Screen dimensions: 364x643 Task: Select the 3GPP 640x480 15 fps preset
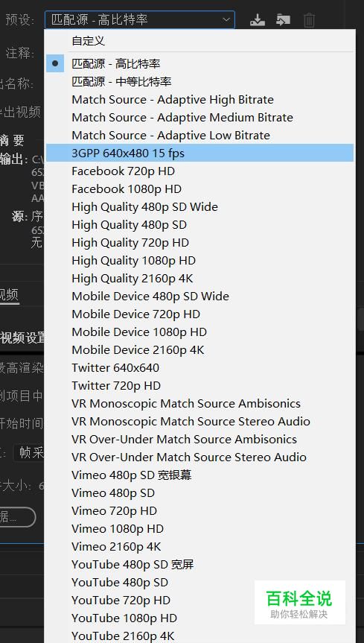[x=200, y=153]
